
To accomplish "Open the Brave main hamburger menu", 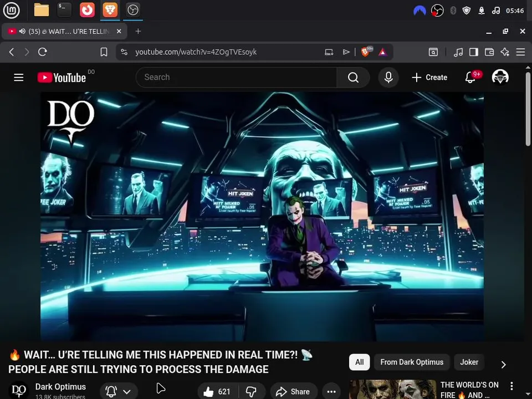I will (x=520, y=52).
